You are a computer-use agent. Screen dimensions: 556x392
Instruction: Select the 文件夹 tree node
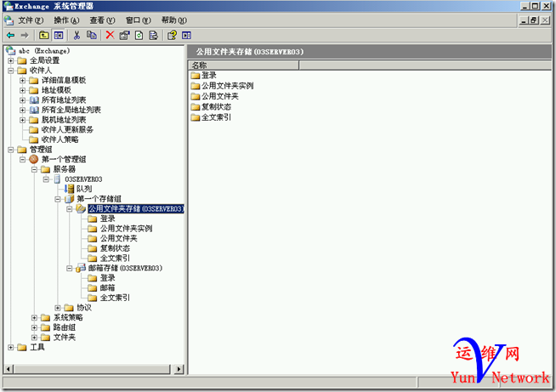click(x=65, y=338)
